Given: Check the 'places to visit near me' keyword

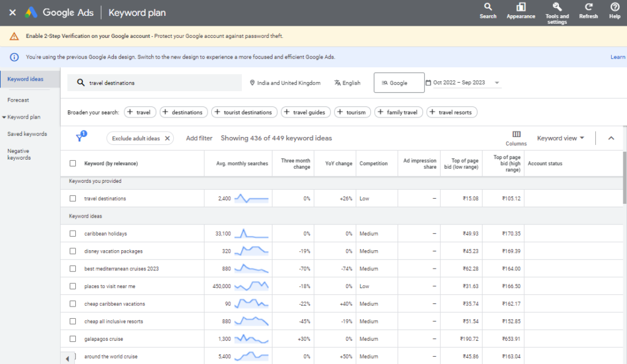Looking at the screenshot, I should point(72,286).
